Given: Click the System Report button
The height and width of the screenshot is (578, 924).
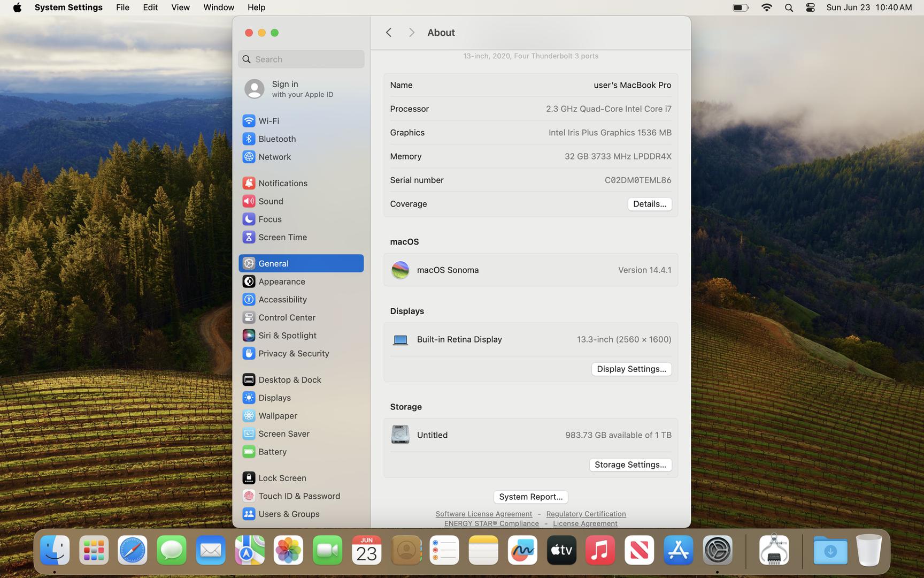Looking at the screenshot, I should click(x=530, y=497).
